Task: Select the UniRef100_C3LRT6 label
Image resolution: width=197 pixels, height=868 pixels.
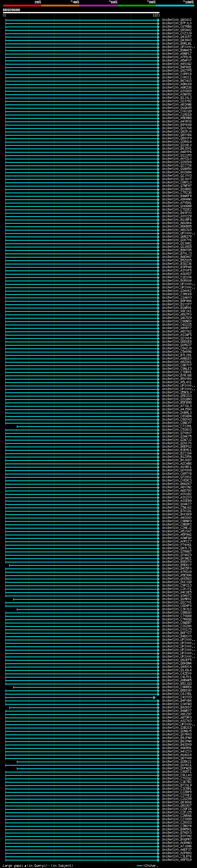Action: tap(177, 856)
